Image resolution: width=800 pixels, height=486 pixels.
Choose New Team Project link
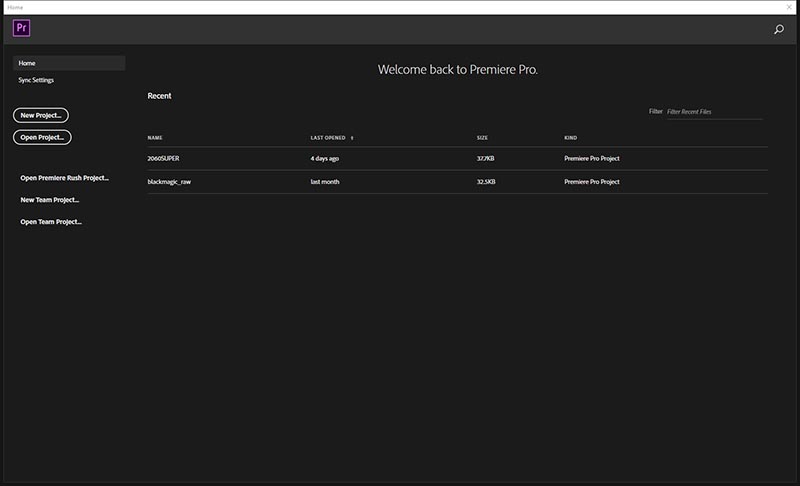[x=49, y=200]
